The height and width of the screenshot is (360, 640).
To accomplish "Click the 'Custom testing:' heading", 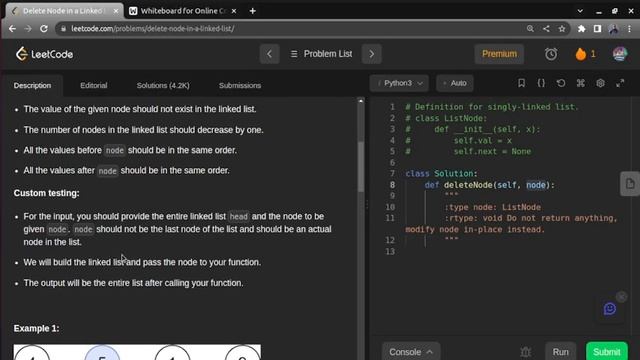I will 47,193.
